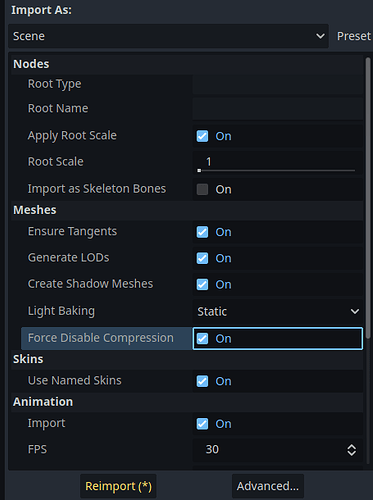Turn off Force Disable Compression
Image resolution: width=373 pixels, height=500 pixels.
point(202,339)
